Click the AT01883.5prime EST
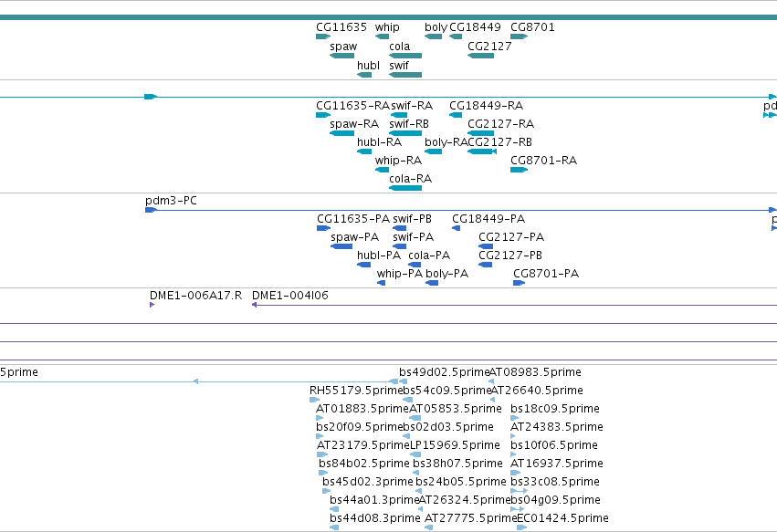The image size is (777, 532). pos(320,418)
